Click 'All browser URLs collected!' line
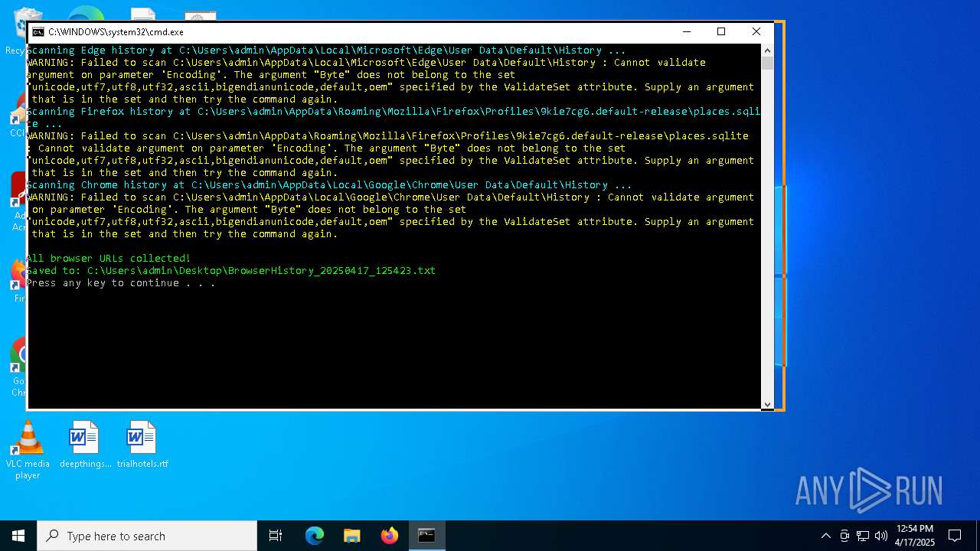 click(x=108, y=259)
